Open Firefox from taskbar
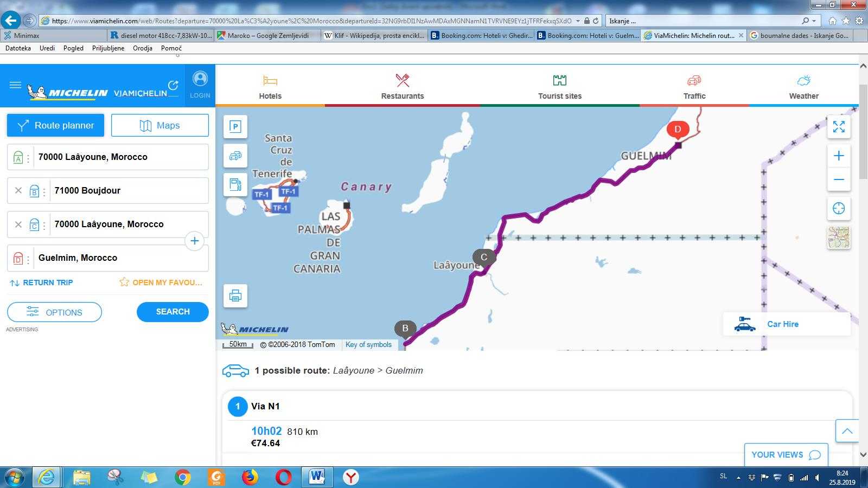Image resolution: width=868 pixels, height=488 pixels. (250, 477)
